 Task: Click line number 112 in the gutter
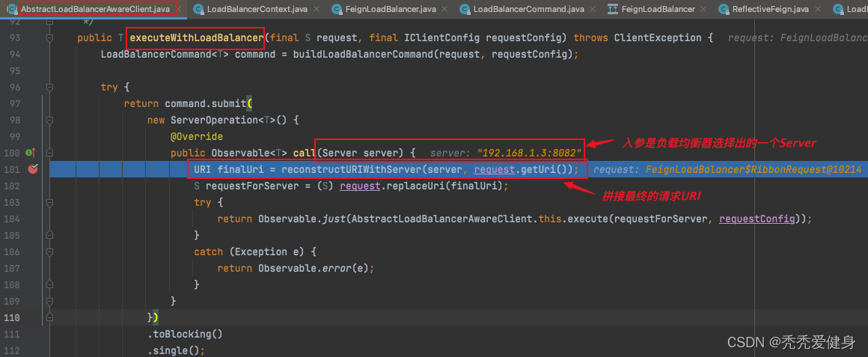coord(13,350)
